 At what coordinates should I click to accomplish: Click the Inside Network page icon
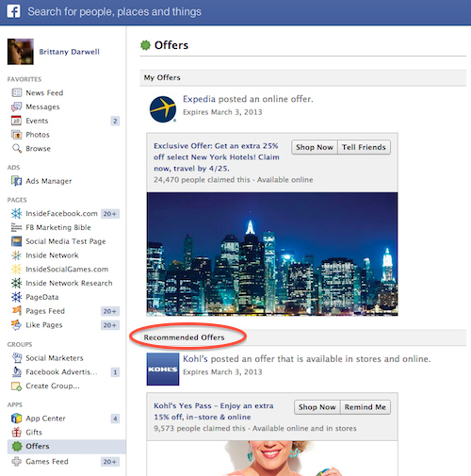click(16, 255)
